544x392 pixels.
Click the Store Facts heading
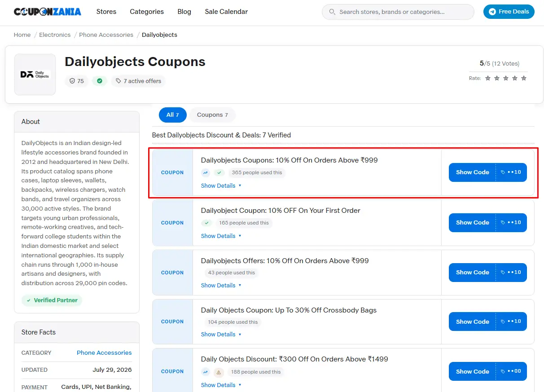(x=39, y=332)
